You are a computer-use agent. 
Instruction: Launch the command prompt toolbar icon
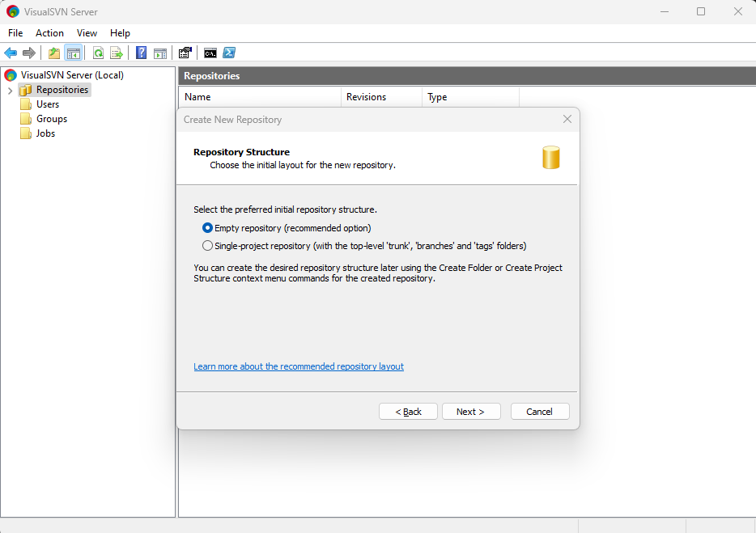pos(210,53)
